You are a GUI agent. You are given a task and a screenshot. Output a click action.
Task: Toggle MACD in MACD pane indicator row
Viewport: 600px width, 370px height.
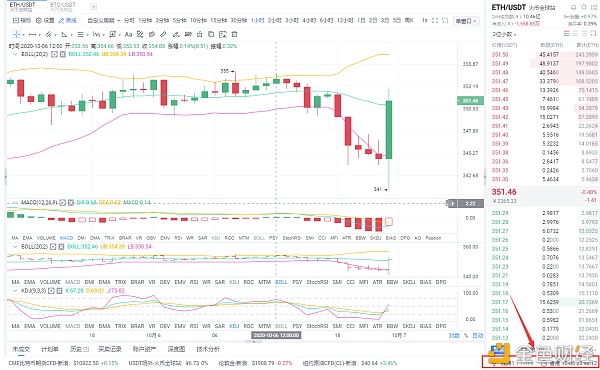[66, 238]
